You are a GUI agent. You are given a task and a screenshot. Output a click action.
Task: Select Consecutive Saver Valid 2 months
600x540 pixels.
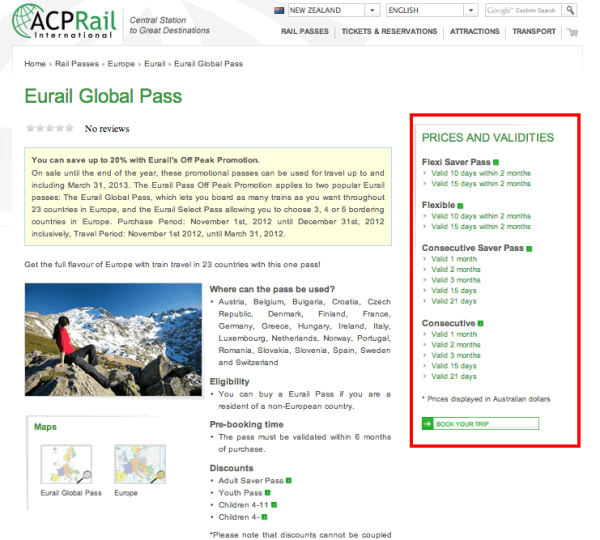(456, 269)
